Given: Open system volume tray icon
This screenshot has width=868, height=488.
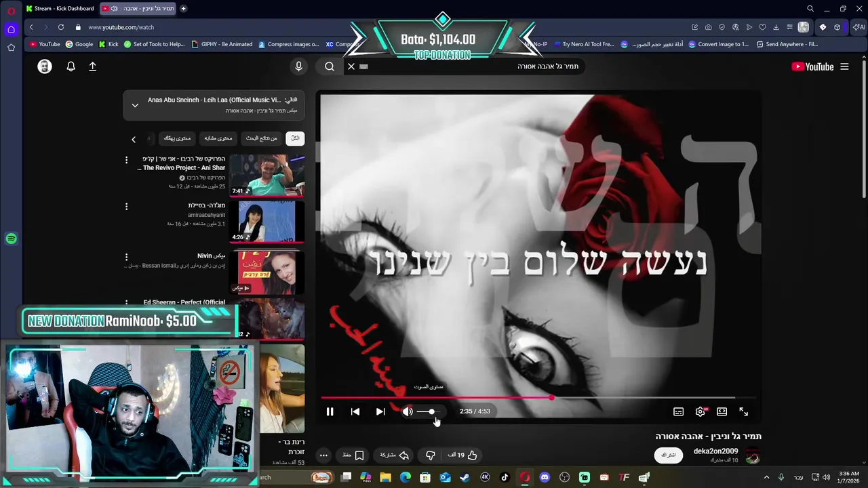Looking at the screenshot, I should pyautogui.click(x=826, y=477).
